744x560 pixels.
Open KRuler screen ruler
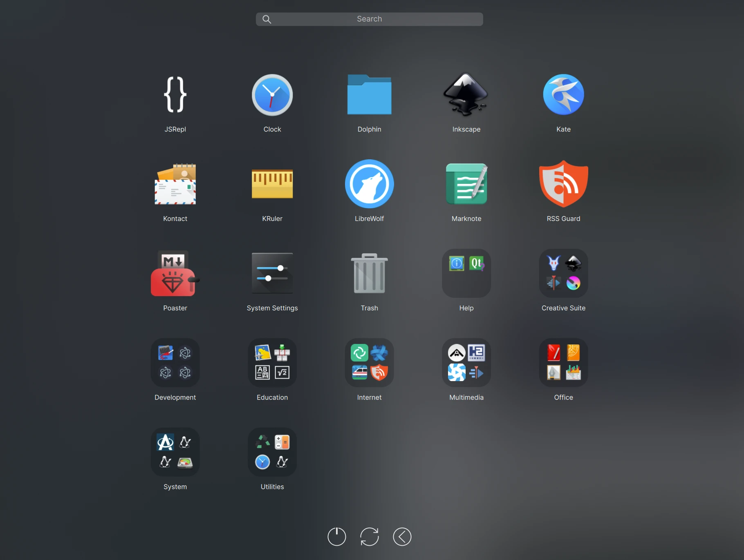pyautogui.click(x=272, y=184)
